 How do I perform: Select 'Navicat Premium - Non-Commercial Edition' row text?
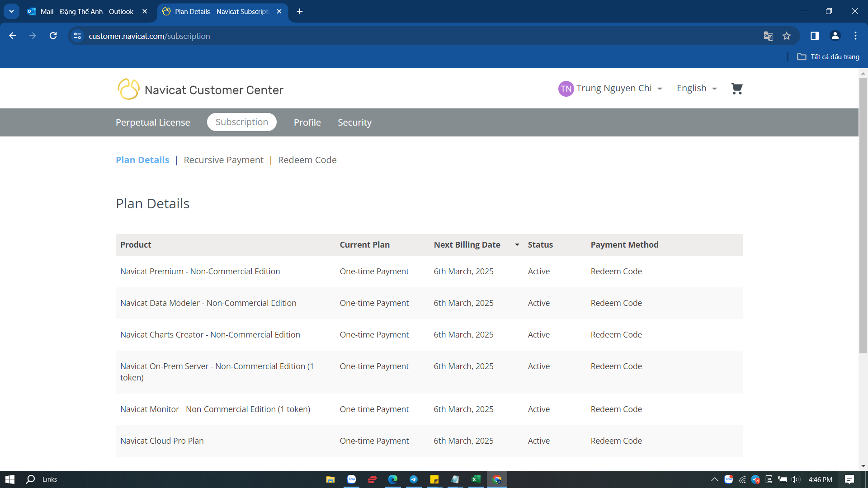point(200,272)
